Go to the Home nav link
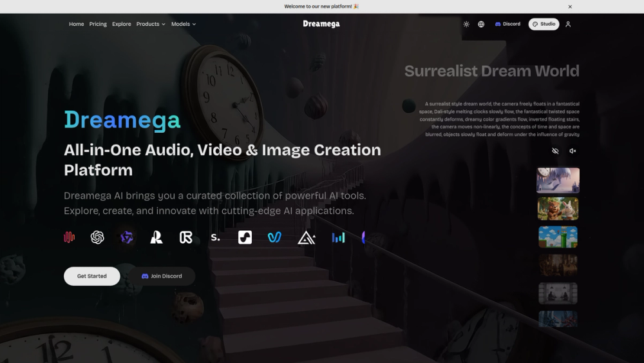The height and width of the screenshot is (363, 644). pos(77,25)
